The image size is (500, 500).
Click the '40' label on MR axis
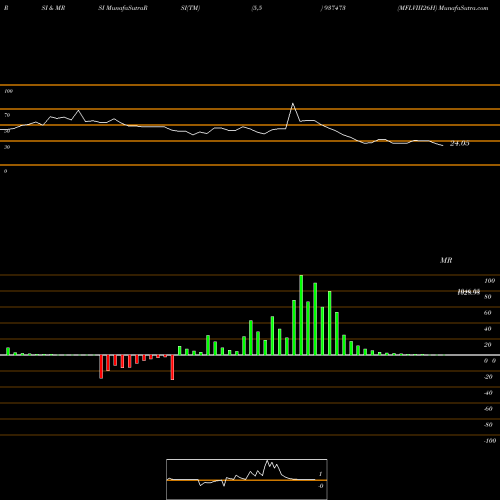click(488, 329)
